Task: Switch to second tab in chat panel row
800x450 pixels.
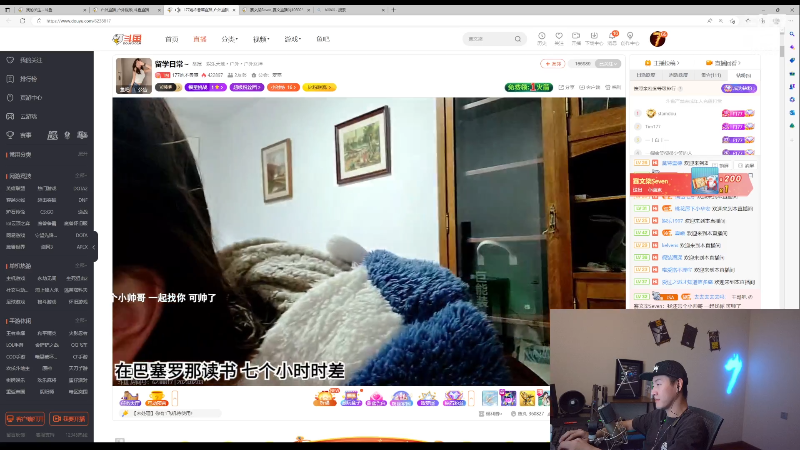Action: tap(678, 75)
